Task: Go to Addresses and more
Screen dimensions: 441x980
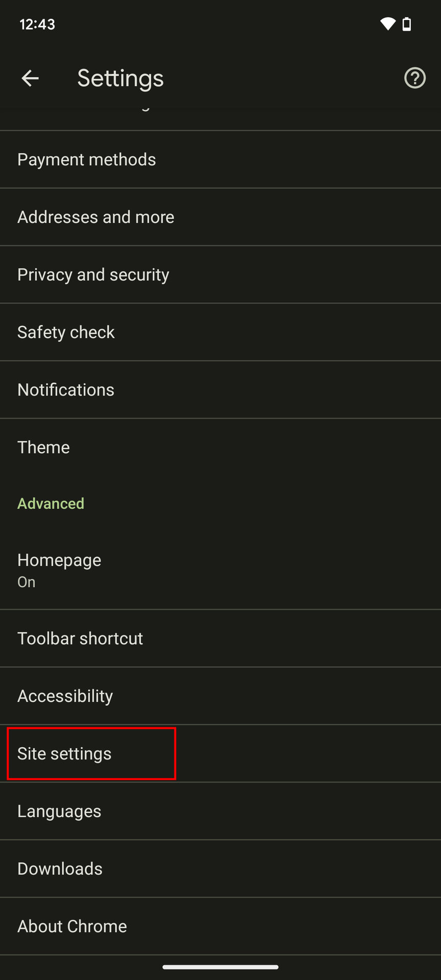Action: point(96,217)
